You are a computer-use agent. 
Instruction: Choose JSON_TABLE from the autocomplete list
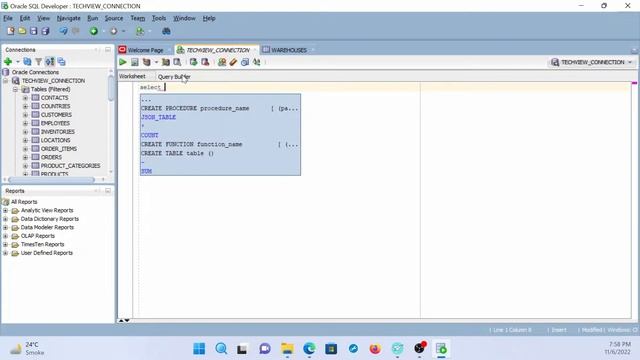(158, 117)
